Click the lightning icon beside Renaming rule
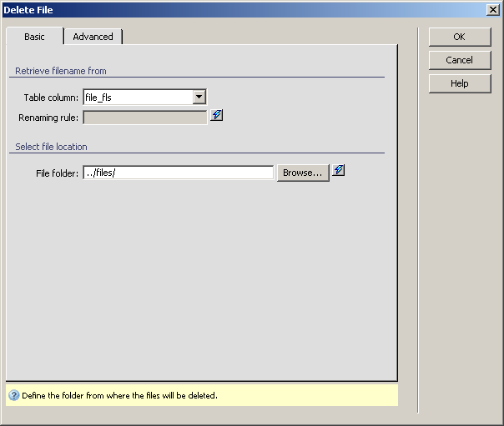This screenshot has height=426, width=504. pos(217,116)
